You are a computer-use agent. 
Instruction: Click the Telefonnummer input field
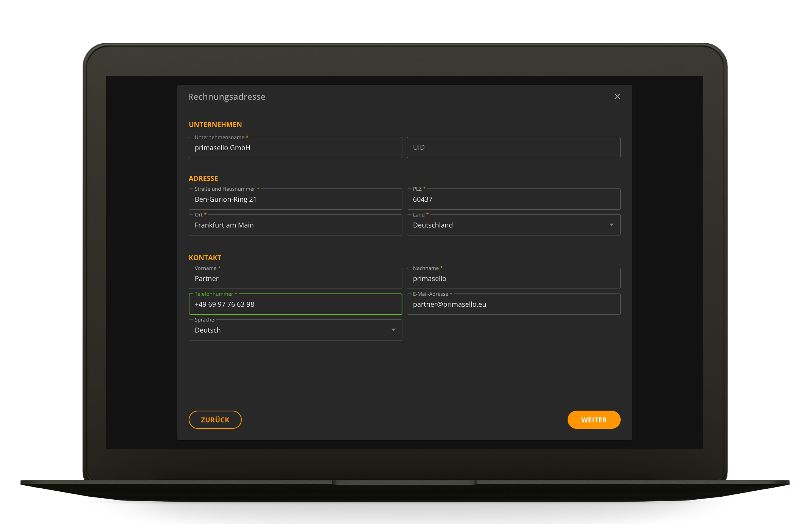[295, 304]
